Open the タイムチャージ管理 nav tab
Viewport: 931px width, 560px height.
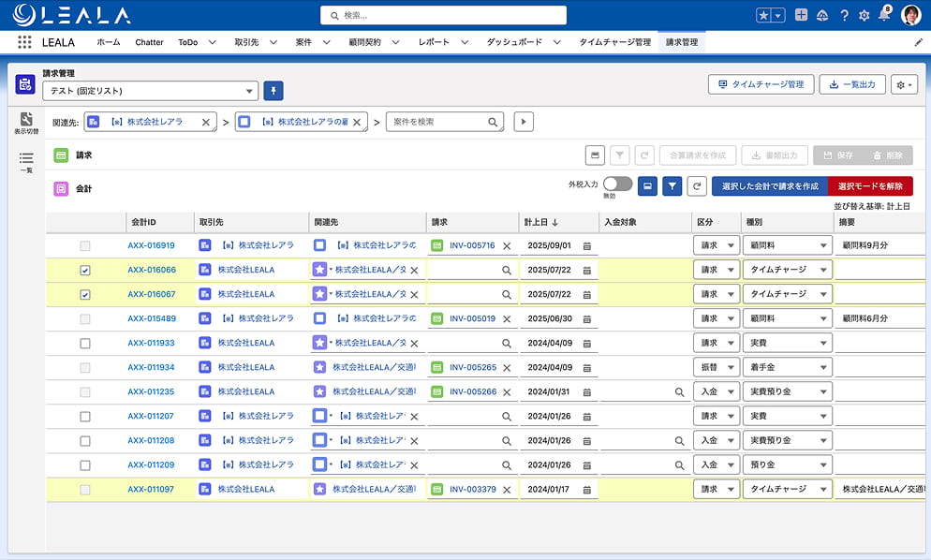(615, 42)
